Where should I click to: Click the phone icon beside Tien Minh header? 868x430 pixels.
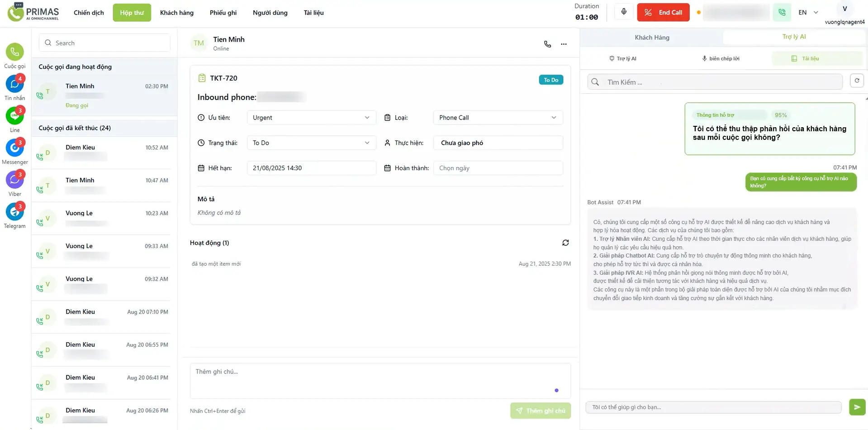[x=547, y=44]
